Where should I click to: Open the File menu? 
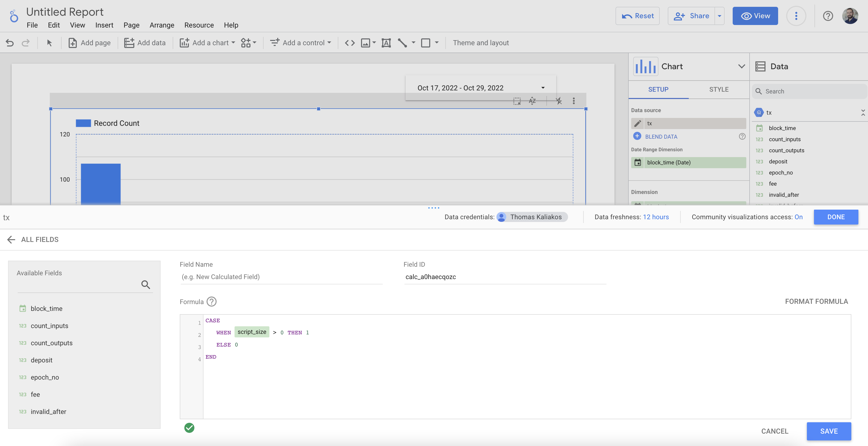coord(32,25)
